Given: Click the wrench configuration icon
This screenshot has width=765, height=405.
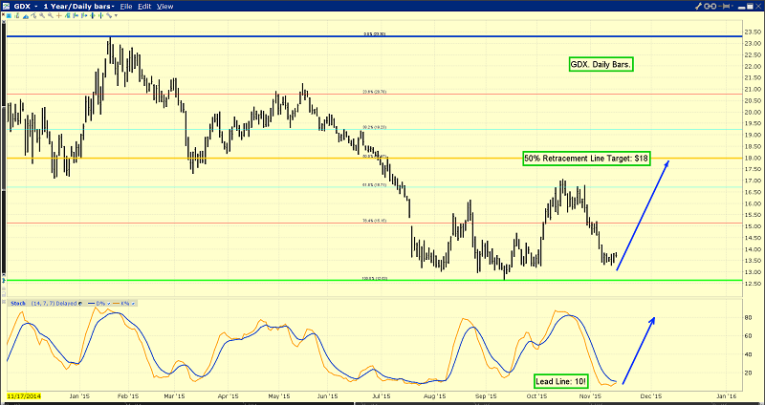Looking at the screenshot, I should click(699, 6).
